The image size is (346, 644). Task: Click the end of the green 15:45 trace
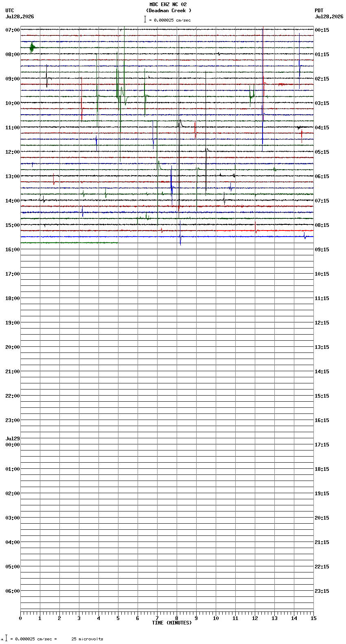click(117, 243)
